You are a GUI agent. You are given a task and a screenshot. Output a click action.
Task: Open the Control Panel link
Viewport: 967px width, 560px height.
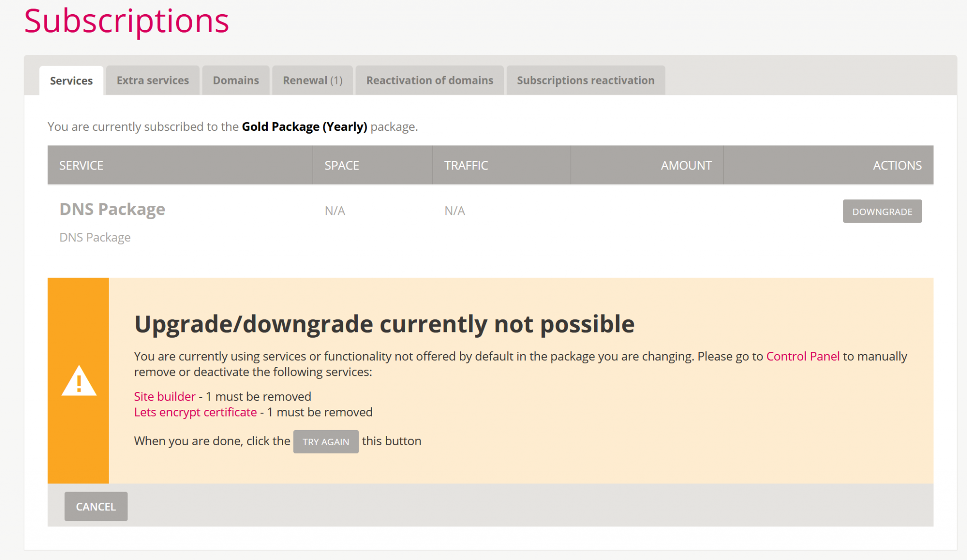point(803,356)
